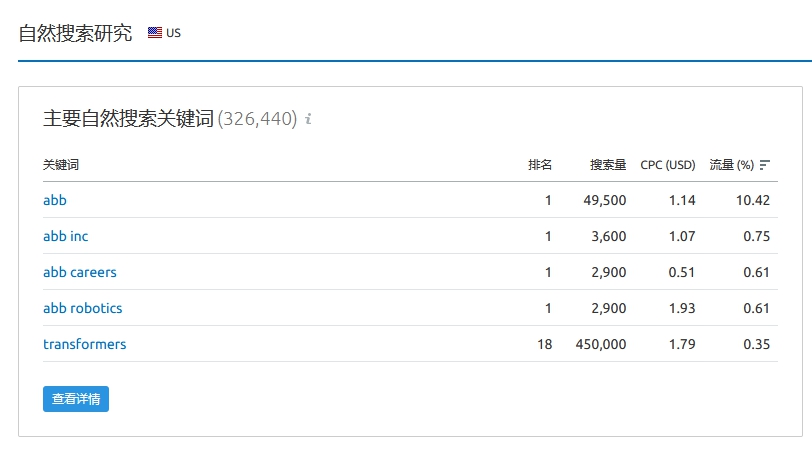Sort by the 搜索量 column header
This screenshot has width=812, height=451.
point(608,165)
